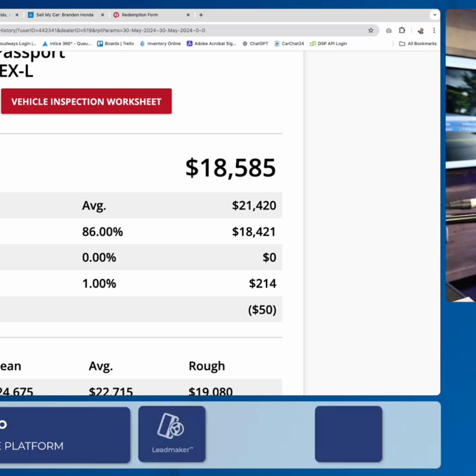Click the address bar URL
The width and height of the screenshot is (476, 476).
102,31
